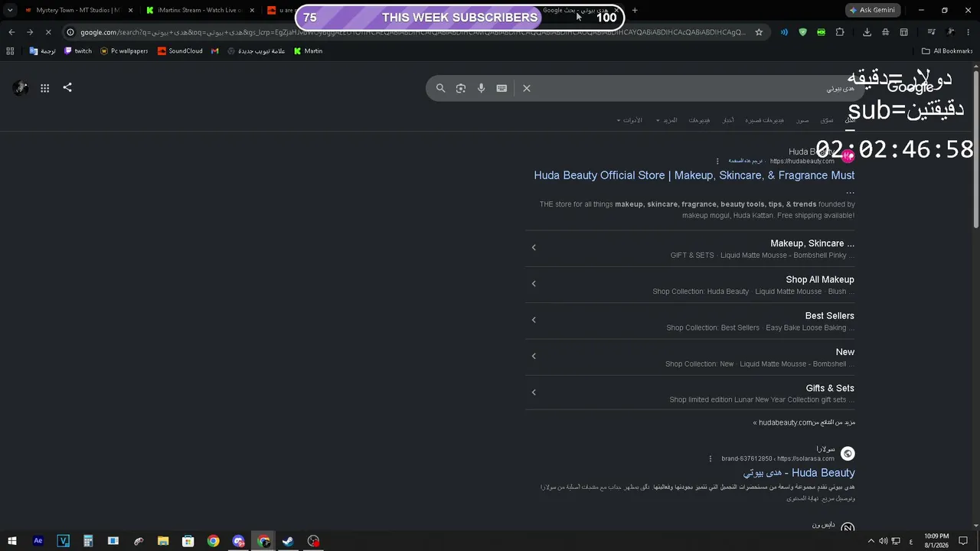
Task: Open All Bookmarks folder
Action: pos(947,51)
